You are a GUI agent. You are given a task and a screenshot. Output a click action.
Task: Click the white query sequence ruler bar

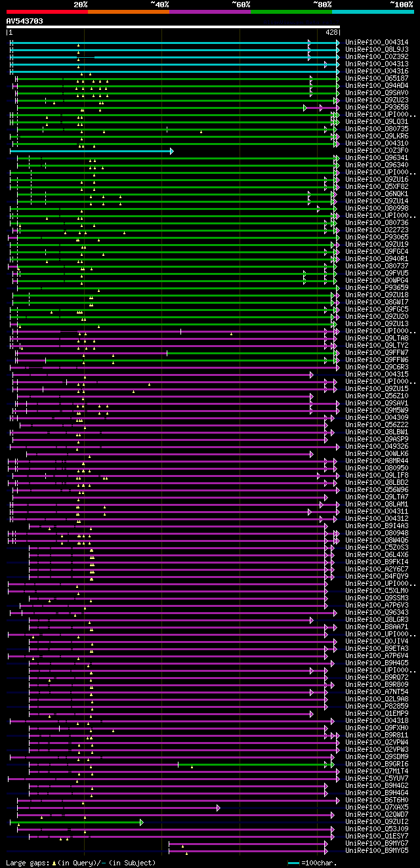tap(173, 27)
